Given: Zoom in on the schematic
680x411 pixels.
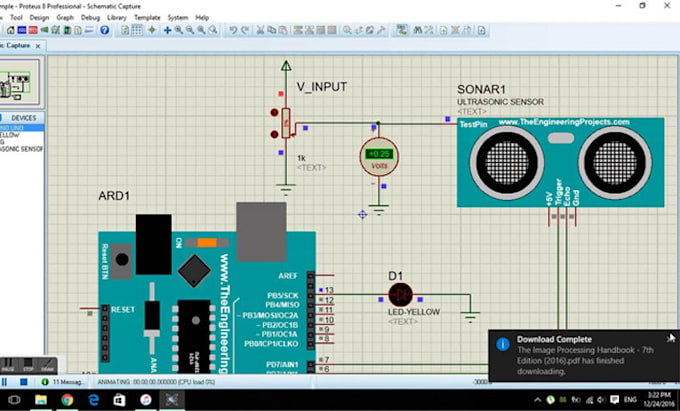Looking at the screenshot, I should click(179, 30).
